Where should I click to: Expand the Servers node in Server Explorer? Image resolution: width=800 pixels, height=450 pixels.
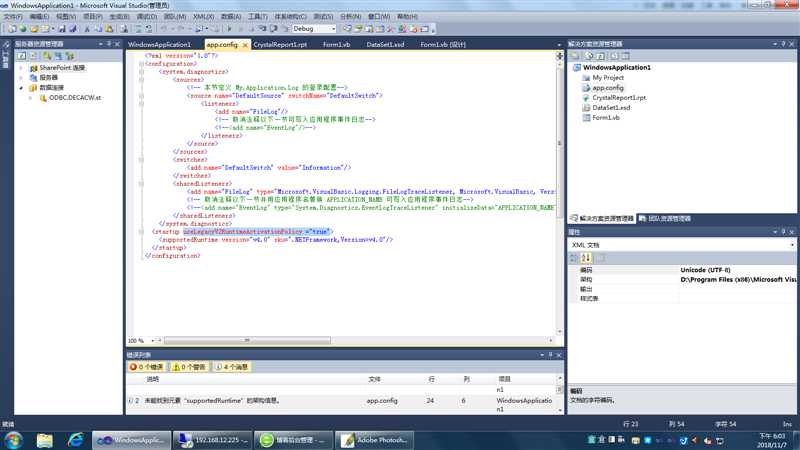[21, 78]
